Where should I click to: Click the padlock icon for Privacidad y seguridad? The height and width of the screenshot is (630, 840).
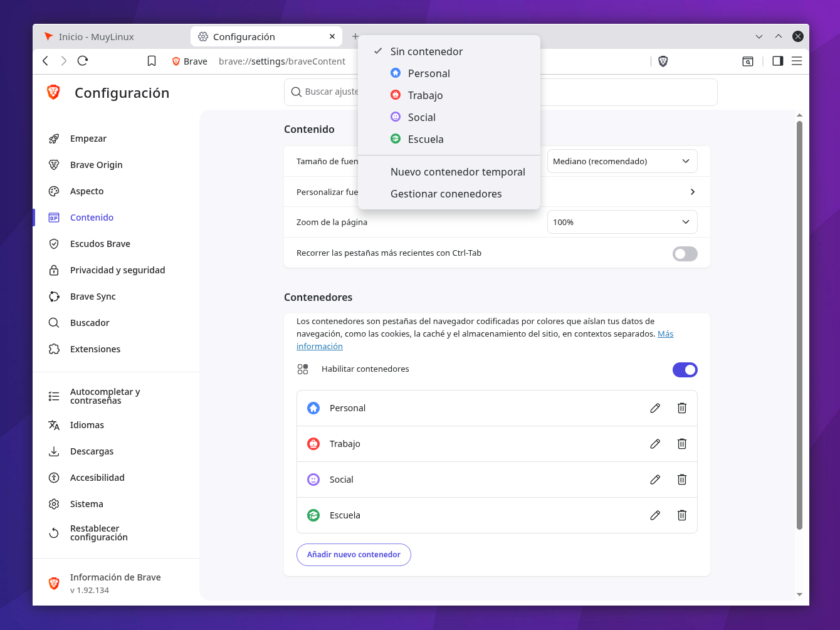pos(54,270)
